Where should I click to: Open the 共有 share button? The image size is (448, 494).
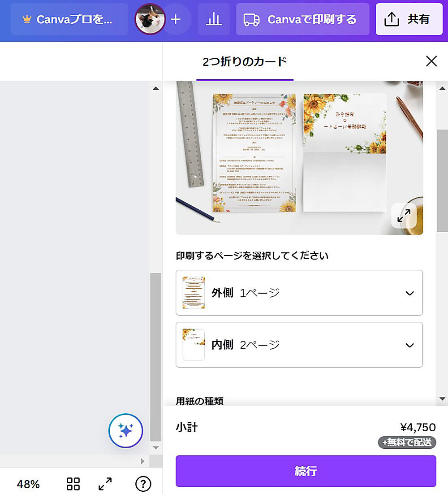409,19
